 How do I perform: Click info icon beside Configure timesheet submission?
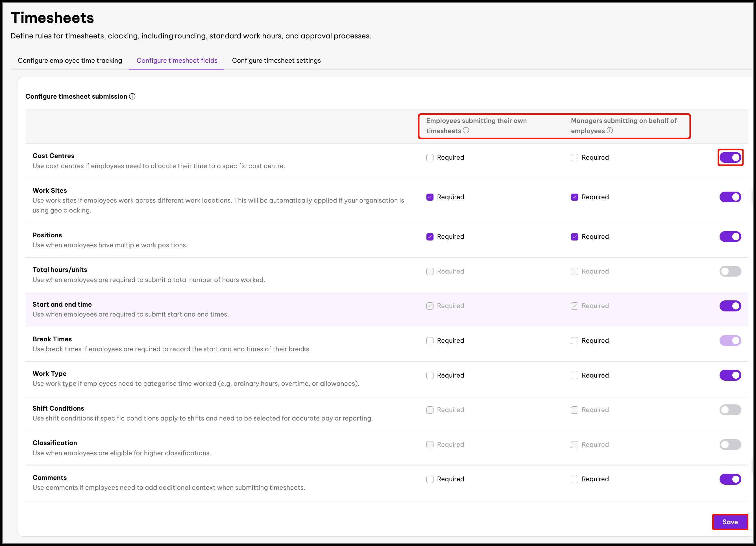click(132, 96)
